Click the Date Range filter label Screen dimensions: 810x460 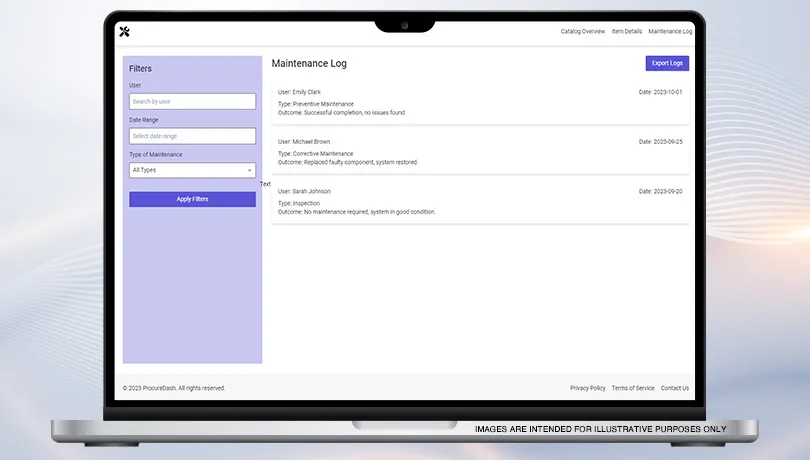(x=144, y=120)
